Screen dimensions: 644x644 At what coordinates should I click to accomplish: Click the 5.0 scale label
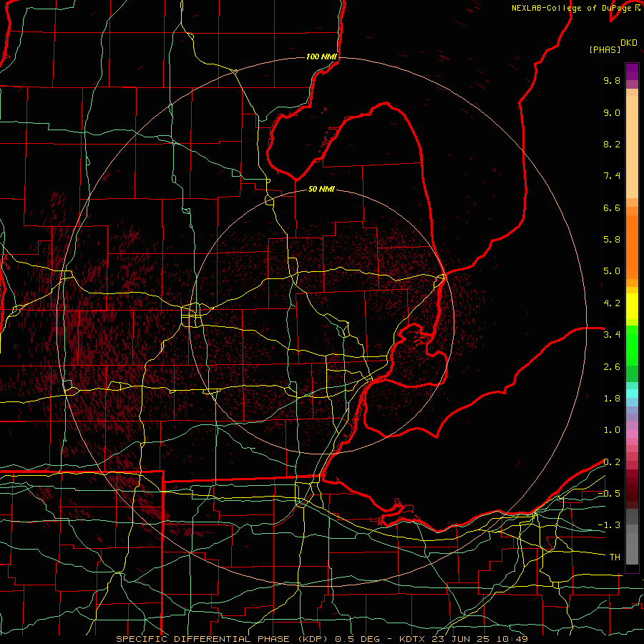[x=612, y=271]
